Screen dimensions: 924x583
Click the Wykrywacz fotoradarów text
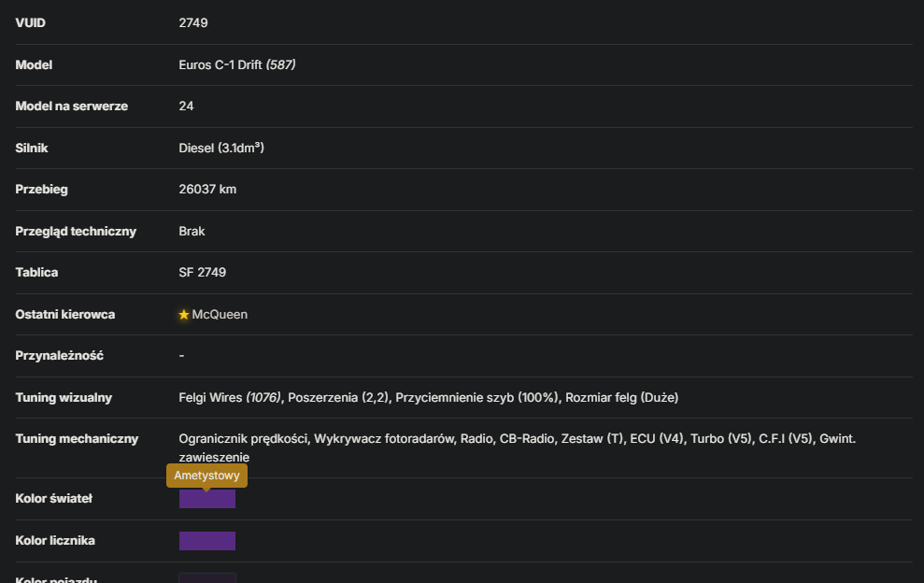pos(384,438)
